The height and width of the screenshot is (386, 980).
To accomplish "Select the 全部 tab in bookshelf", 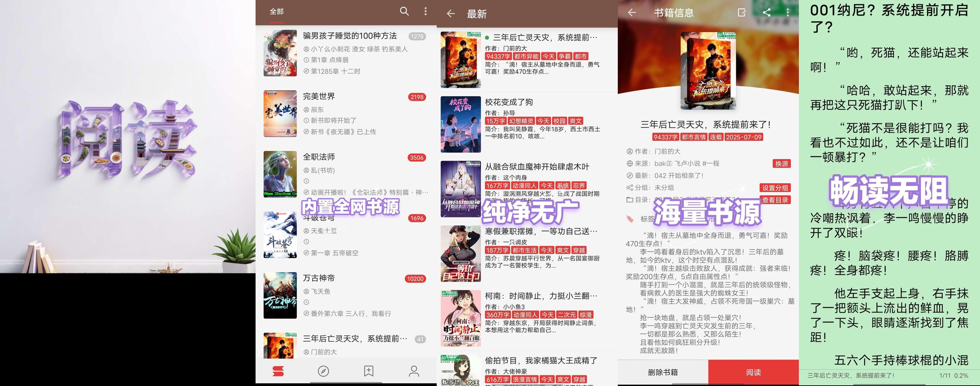I will (x=277, y=12).
